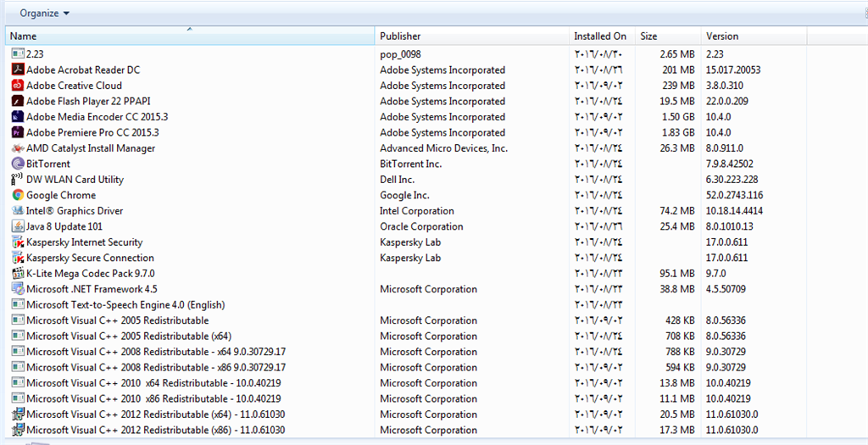Sort list by Version column header

tap(754, 36)
